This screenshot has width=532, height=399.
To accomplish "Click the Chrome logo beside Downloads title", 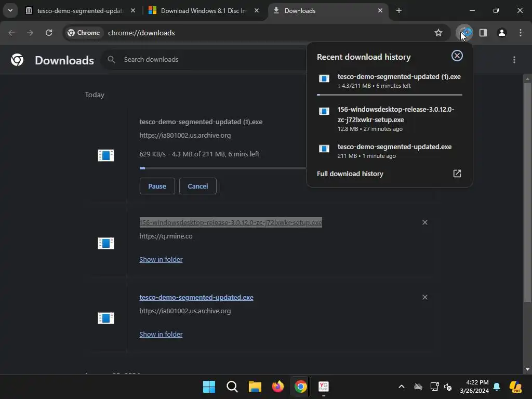I will pyautogui.click(x=17, y=60).
